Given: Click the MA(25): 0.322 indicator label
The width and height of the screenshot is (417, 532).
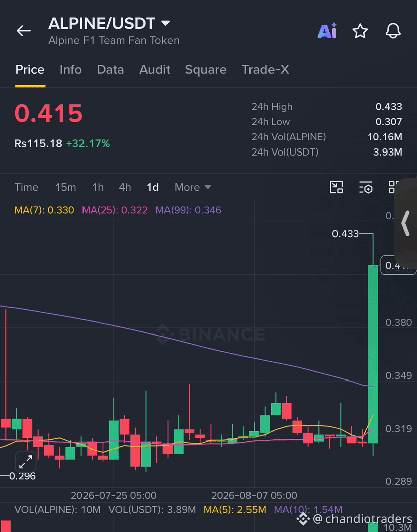Looking at the screenshot, I should click(115, 210).
